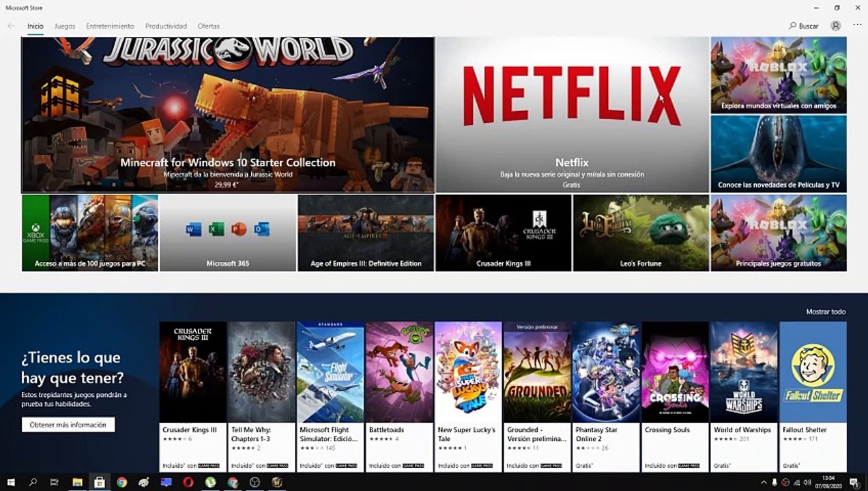Screen dimensions: 868x491
Task: Open Task View from the taskbar
Action: [55, 482]
